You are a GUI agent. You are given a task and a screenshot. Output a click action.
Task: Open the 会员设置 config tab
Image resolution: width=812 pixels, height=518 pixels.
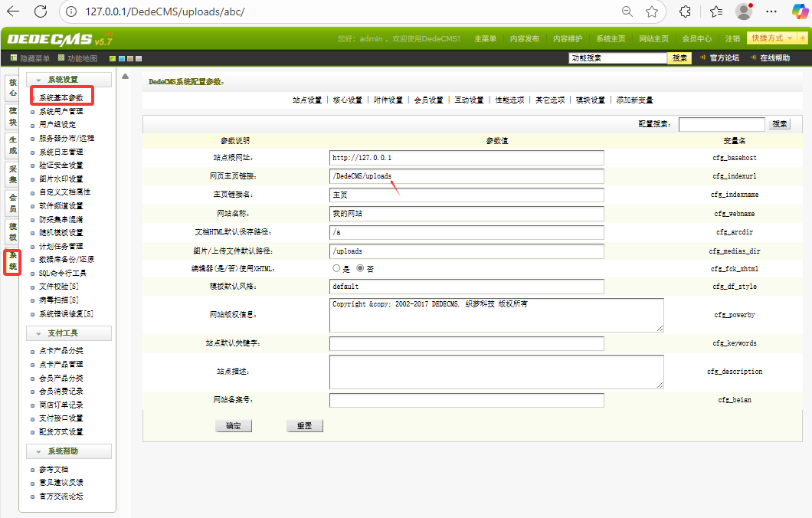pyautogui.click(x=429, y=100)
